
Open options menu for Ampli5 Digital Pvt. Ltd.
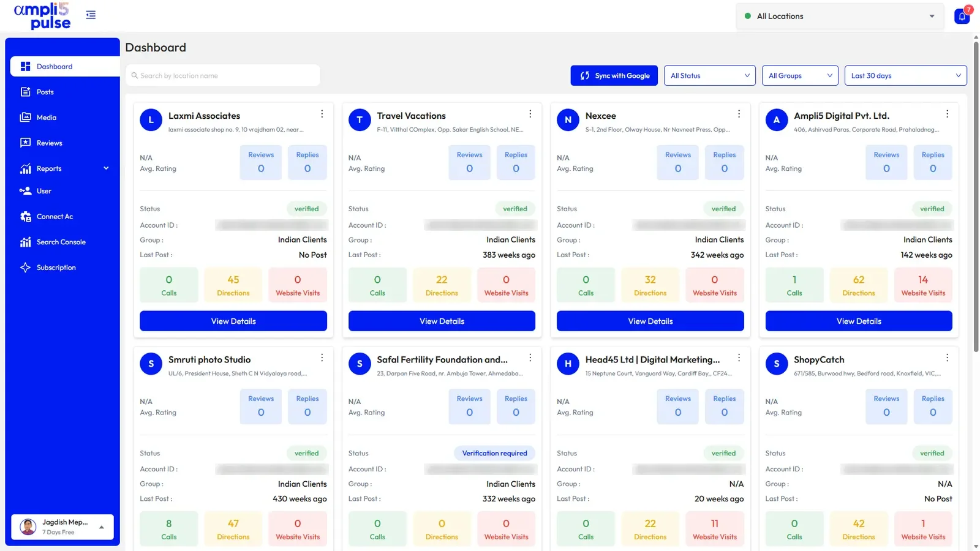947,114
